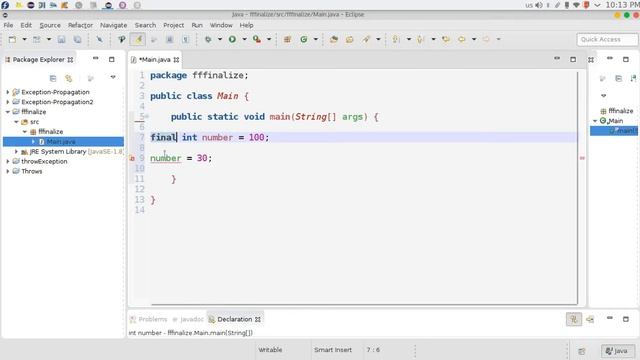Click the Previous Annotation arrow icon
This screenshot has height=360, width=640.
[420, 39]
